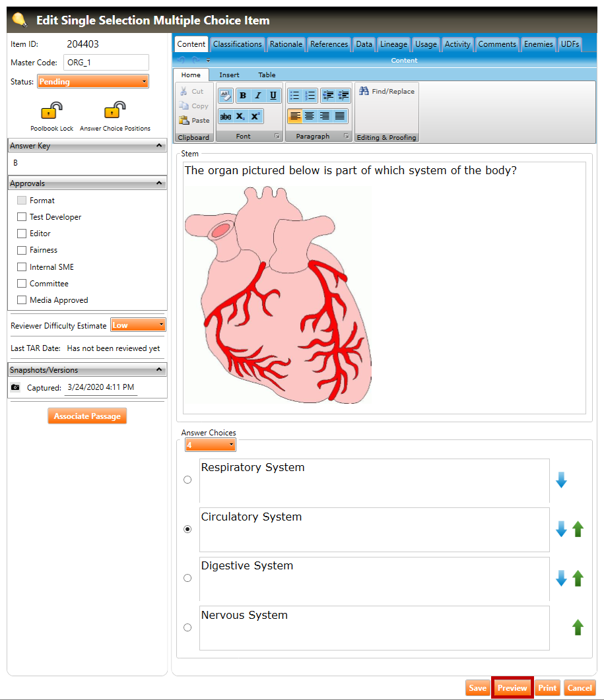This screenshot has height=700, width=604.
Task: Change the number of answer choices dropdown
Action: (210, 445)
